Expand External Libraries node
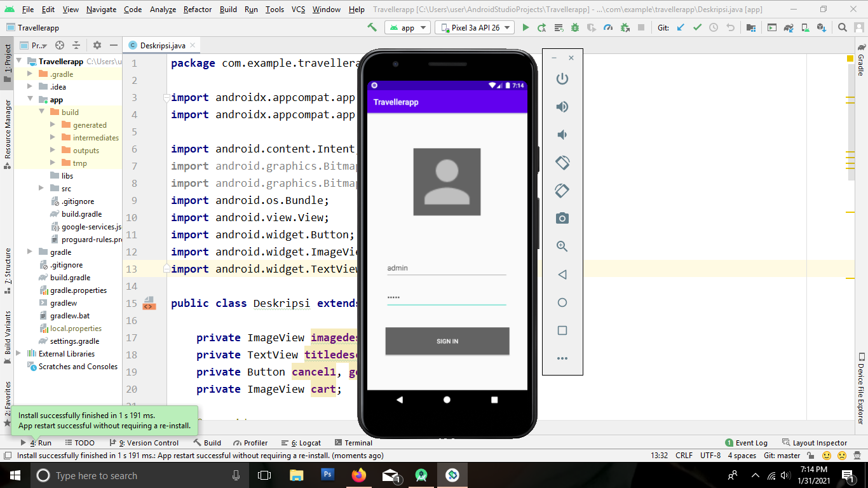868x488 pixels. pos(18,354)
